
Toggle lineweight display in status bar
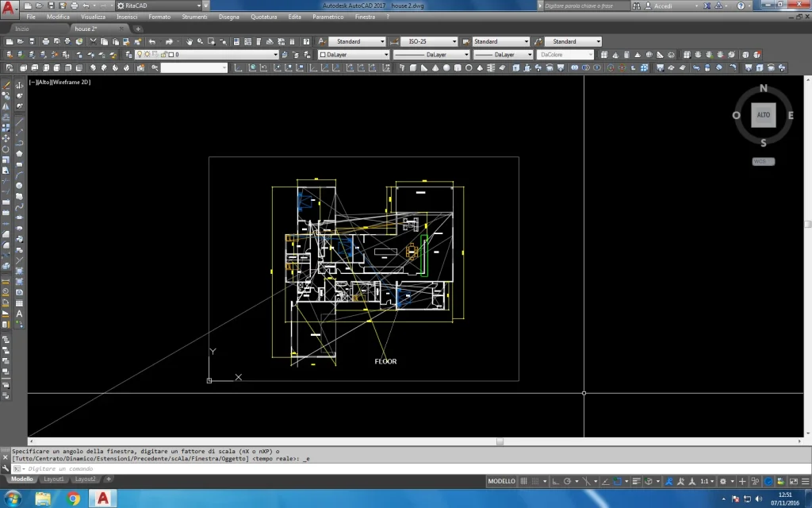635,481
